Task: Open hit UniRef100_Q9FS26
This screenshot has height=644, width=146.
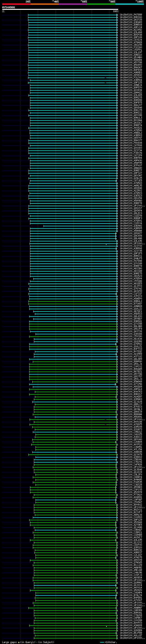Action: click(131, 37)
